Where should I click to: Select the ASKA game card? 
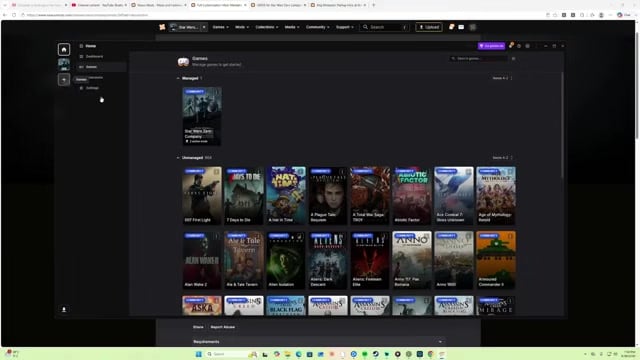pos(202,306)
